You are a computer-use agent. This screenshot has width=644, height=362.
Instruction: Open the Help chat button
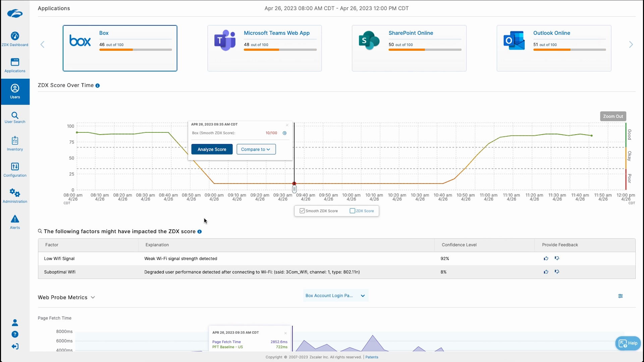point(628,343)
